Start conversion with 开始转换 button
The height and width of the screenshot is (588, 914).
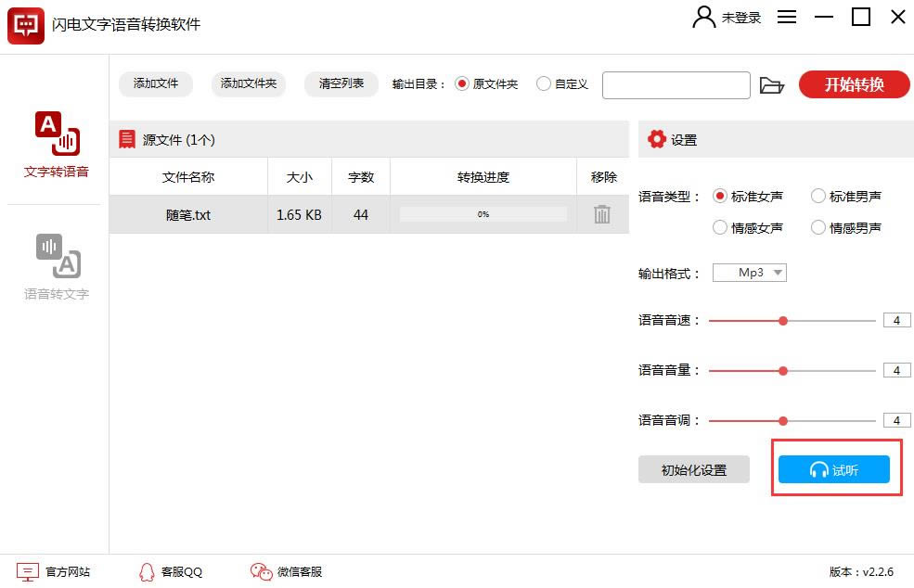click(x=854, y=84)
